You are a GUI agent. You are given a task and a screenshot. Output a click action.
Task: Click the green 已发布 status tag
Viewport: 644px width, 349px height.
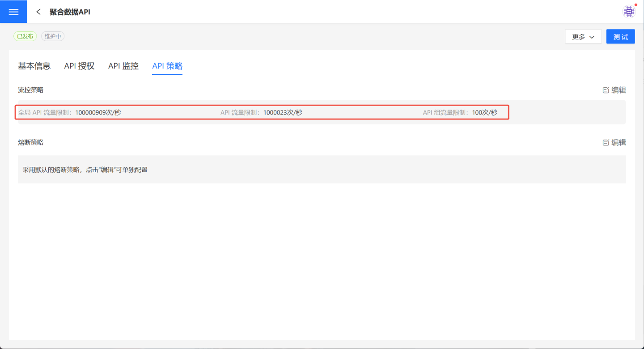(25, 36)
